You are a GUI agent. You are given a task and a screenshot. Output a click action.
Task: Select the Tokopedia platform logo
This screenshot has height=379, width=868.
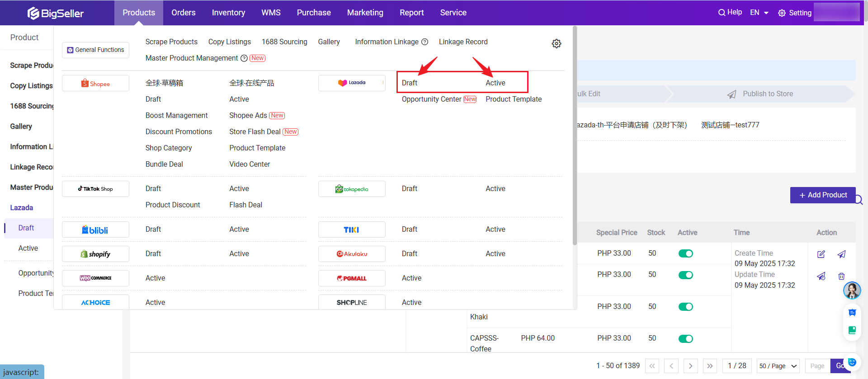(352, 189)
